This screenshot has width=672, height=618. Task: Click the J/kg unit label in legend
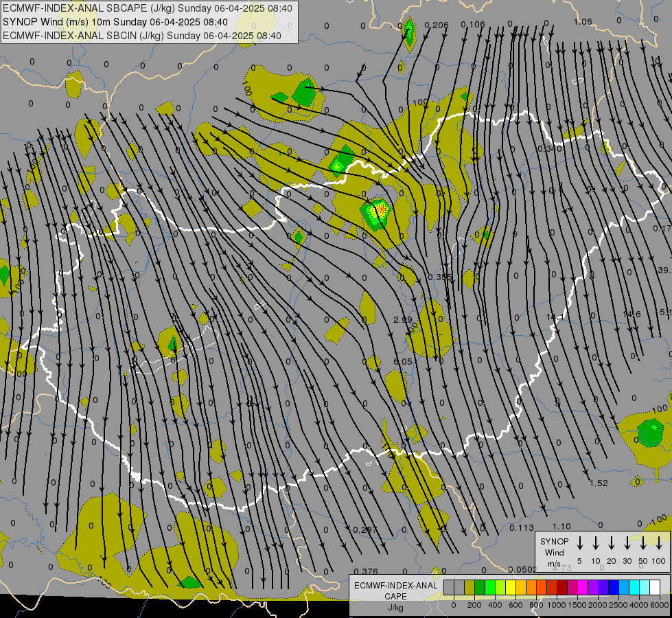(x=395, y=608)
